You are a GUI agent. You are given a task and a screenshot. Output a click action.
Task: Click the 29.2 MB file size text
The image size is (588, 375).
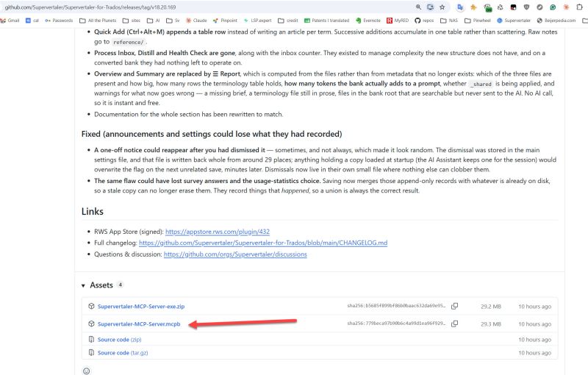491,307
